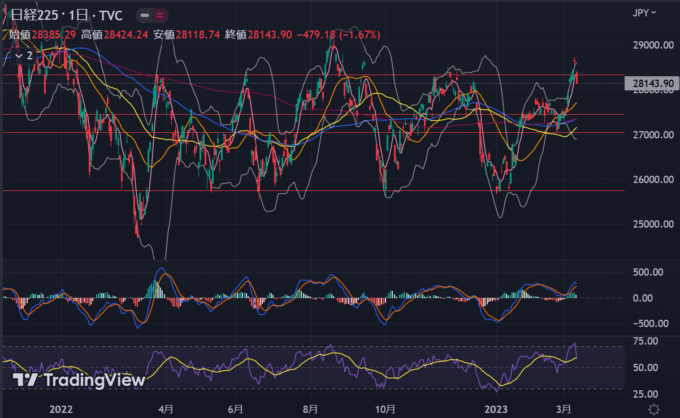Click the 2022 time axis label
This screenshot has width=680, height=418.
[x=62, y=409]
